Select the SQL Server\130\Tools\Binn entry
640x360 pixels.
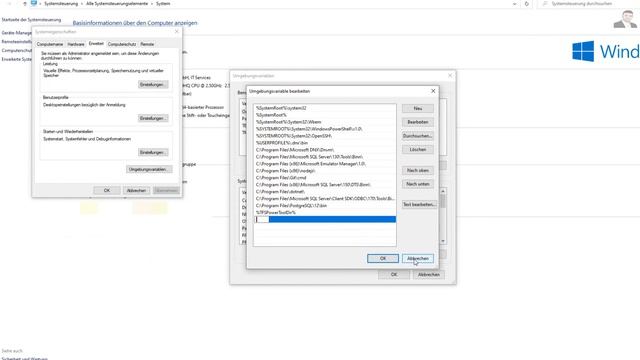(325, 157)
